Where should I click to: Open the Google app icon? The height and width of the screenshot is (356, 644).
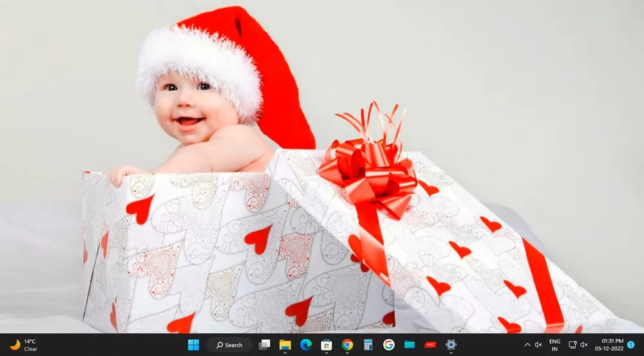(388, 345)
